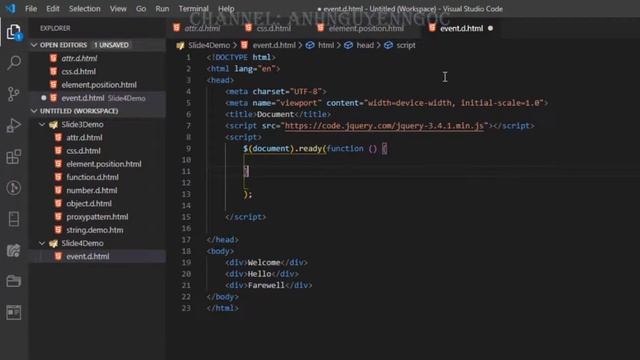The height and width of the screenshot is (360, 640).
Task: Click line number 9 in gutter
Action: point(188,149)
